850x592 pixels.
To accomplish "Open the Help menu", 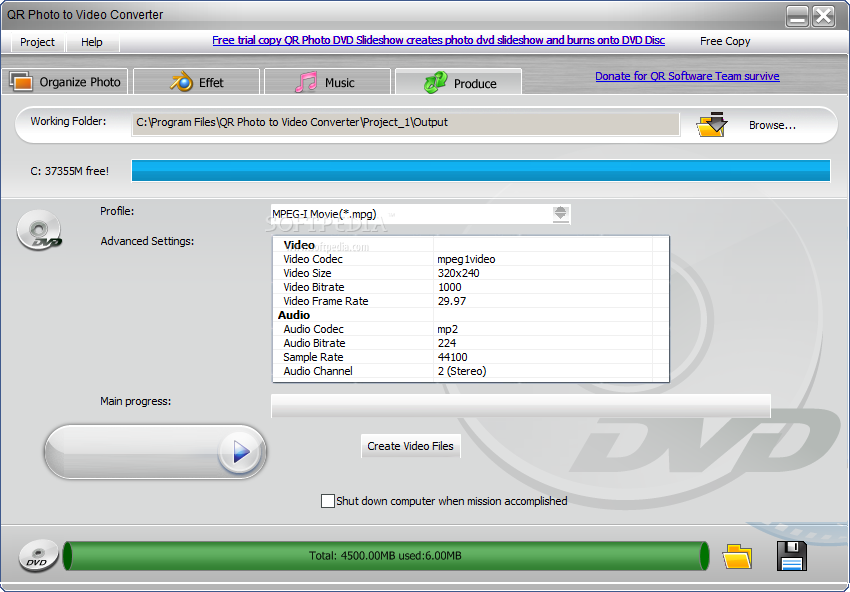I will coord(92,42).
